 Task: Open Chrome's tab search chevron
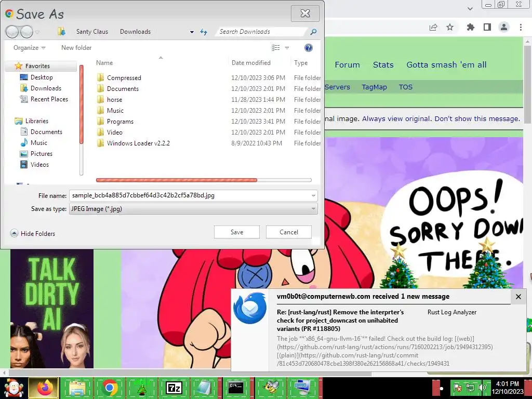(470, 8)
